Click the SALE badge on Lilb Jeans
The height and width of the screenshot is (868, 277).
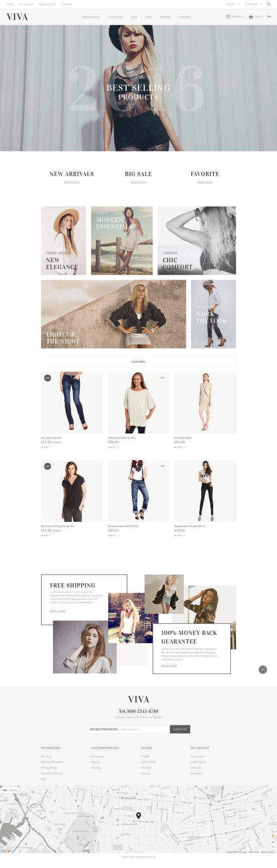pyautogui.click(x=47, y=378)
